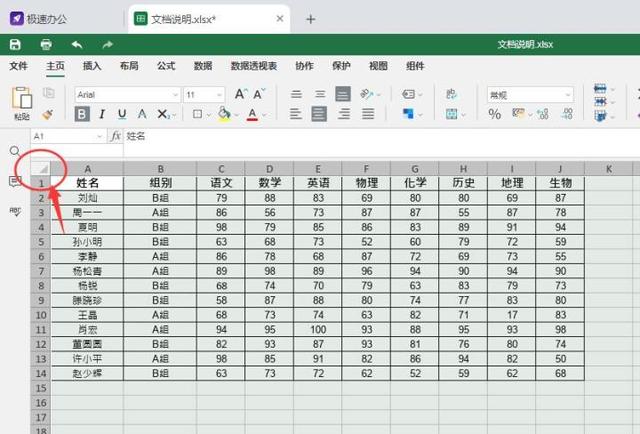Apply yellow fill color bucket
Viewport: 640px width, 434px height.
point(224,114)
